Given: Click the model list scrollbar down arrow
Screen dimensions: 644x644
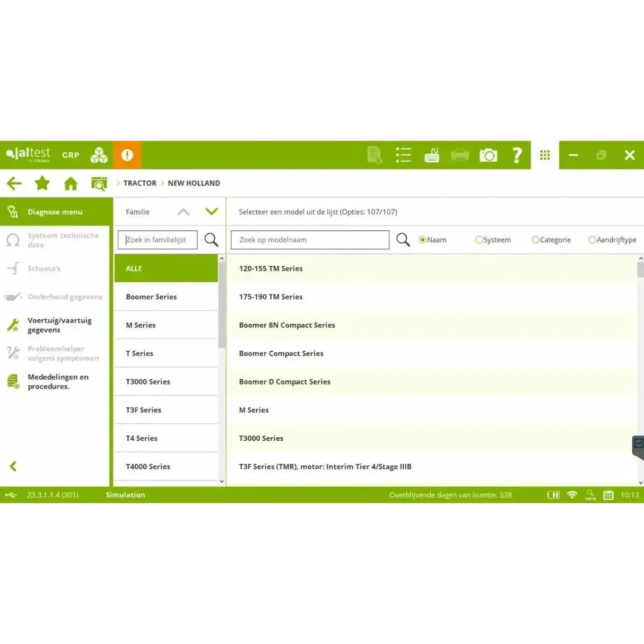Looking at the screenshot, I should (x=641, y=482).
